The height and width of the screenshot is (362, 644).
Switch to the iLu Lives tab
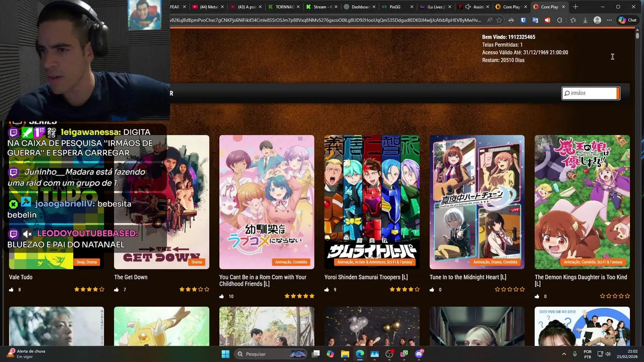[435, 7]
